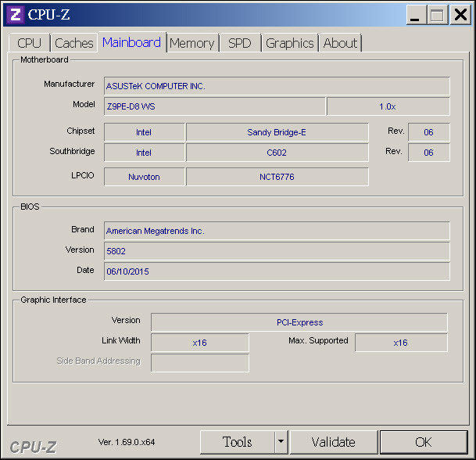Go to the Graphics tab
476x460 pixels.
click(x=290, y=43)
